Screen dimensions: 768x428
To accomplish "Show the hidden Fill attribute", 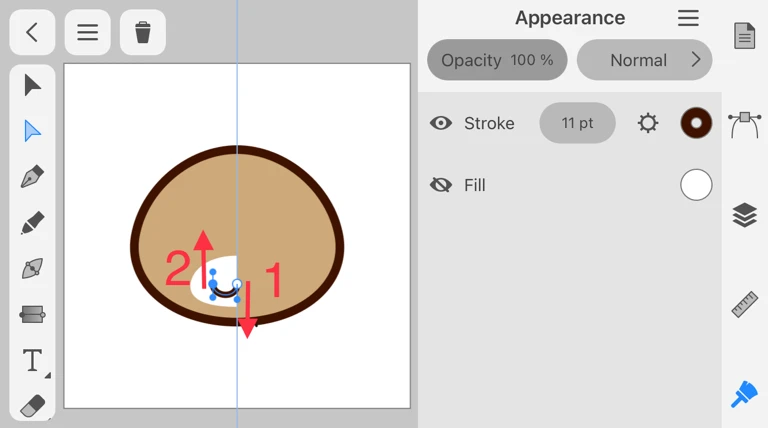I will click(x=441, y=185).
